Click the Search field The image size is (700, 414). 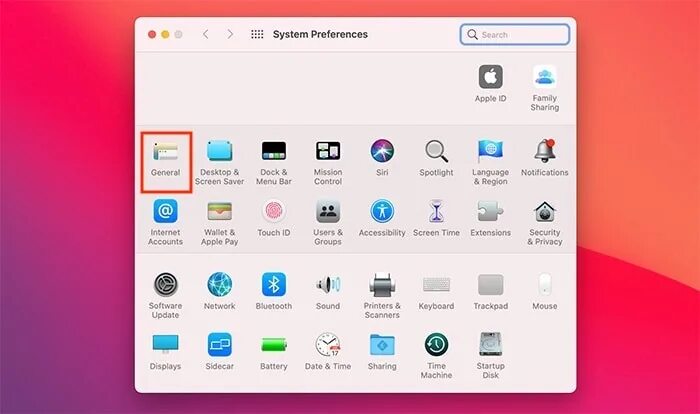(515, 34)
